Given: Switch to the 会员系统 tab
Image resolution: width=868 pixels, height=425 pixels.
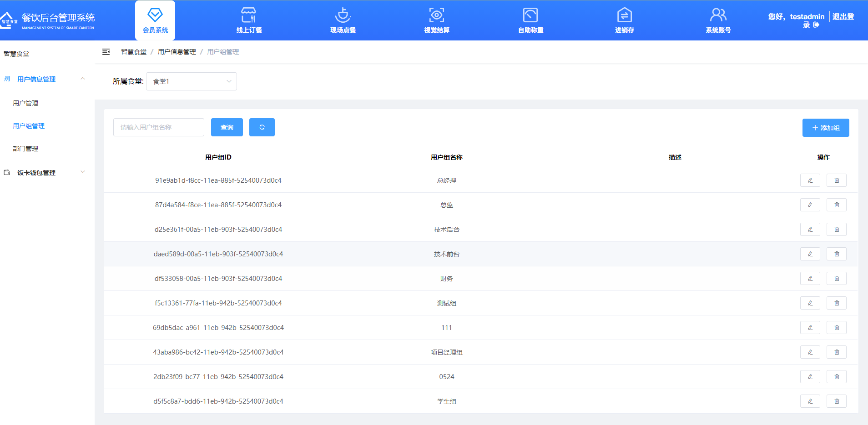Looking at the screenshot, I should [x=155, y=20].
